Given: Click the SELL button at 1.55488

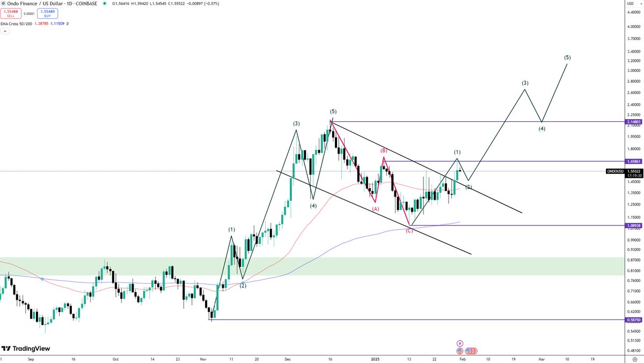Looking at the screenshot, I should click(x=11, y=13).
